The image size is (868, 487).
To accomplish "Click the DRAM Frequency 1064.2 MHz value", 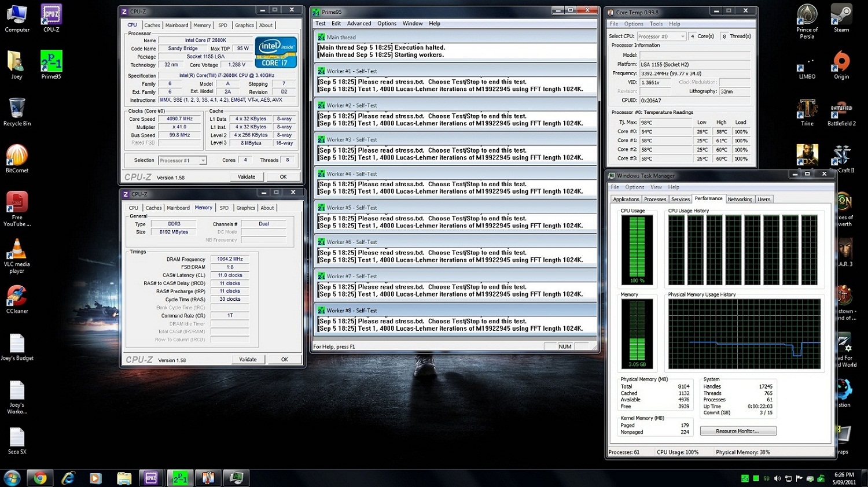I will pos(230,259).
